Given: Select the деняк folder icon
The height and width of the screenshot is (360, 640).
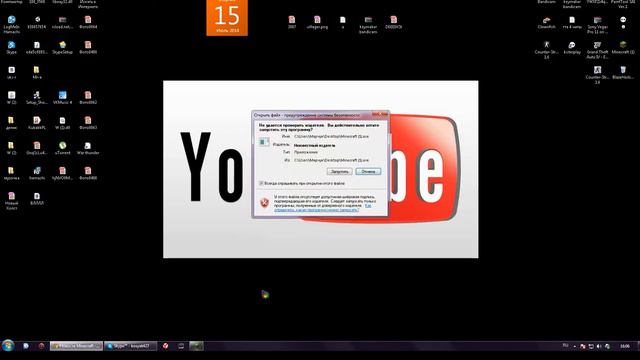Looking at the screenshot, I should tap(11, 123).
